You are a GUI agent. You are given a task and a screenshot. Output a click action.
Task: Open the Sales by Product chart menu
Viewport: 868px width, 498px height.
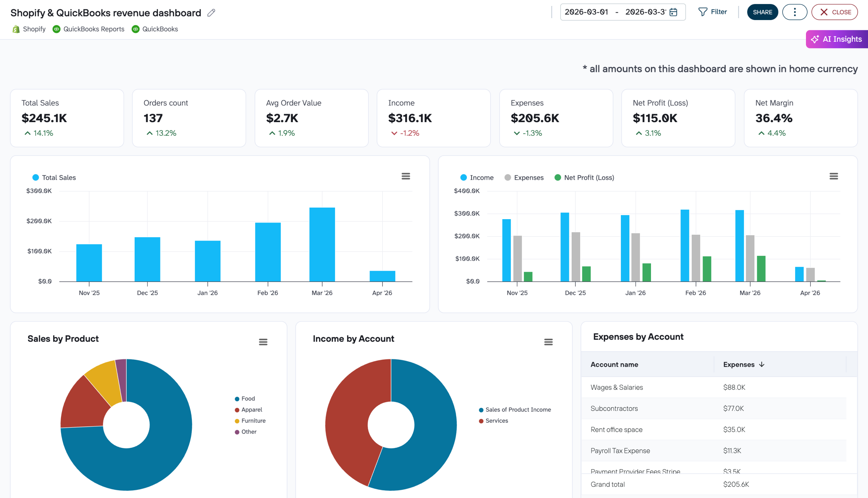click(x=263, y=341)
